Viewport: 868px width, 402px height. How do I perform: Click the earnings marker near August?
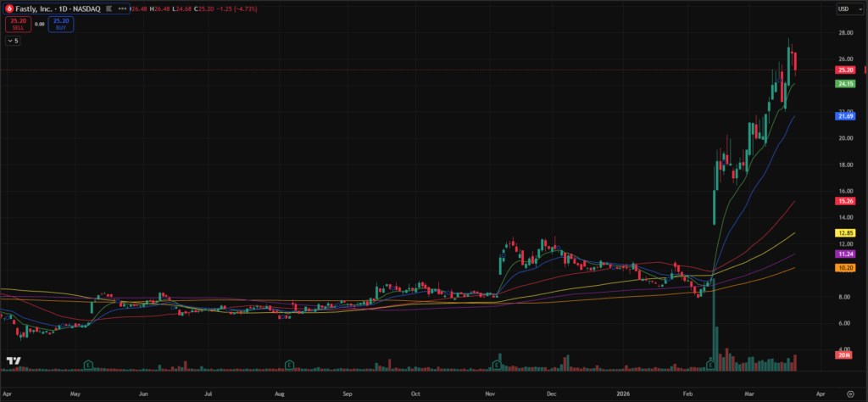289,364
